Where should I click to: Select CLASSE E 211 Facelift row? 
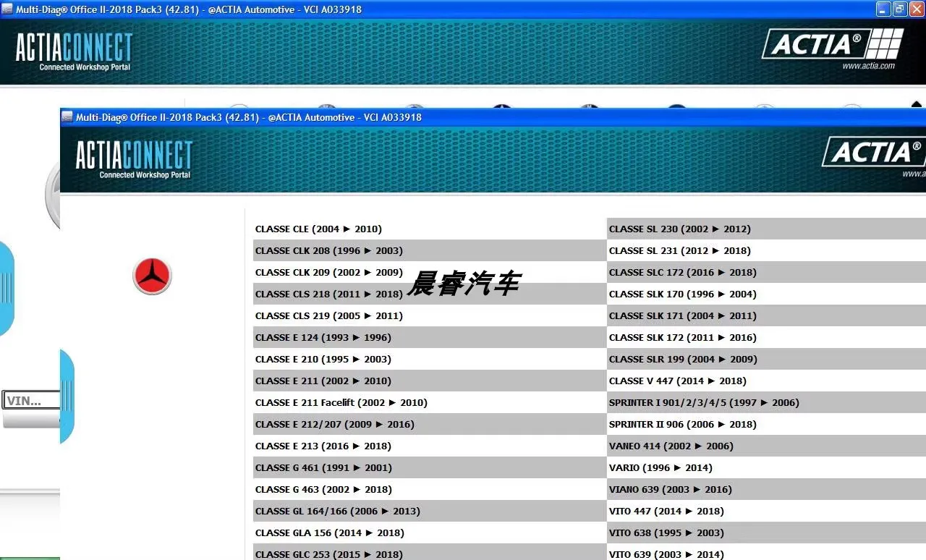(x=430, y=402)
